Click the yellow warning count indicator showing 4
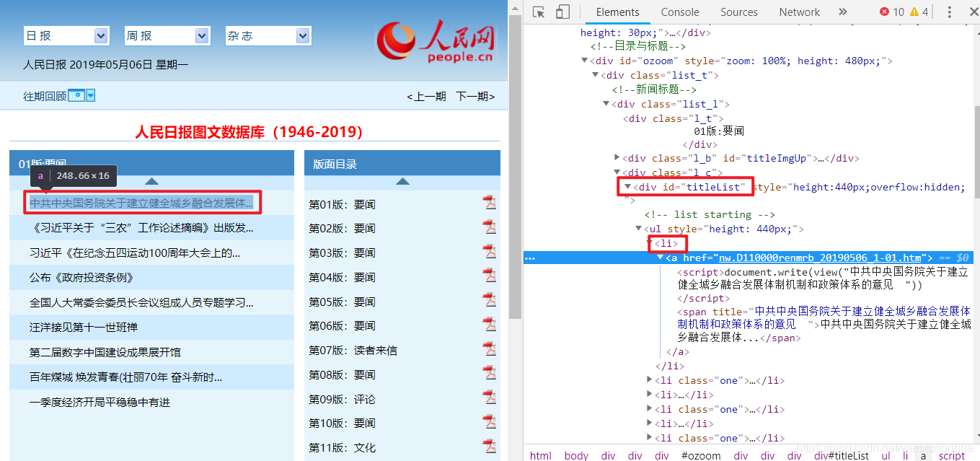This screenshot has width=980, height=461. [919, 12]
